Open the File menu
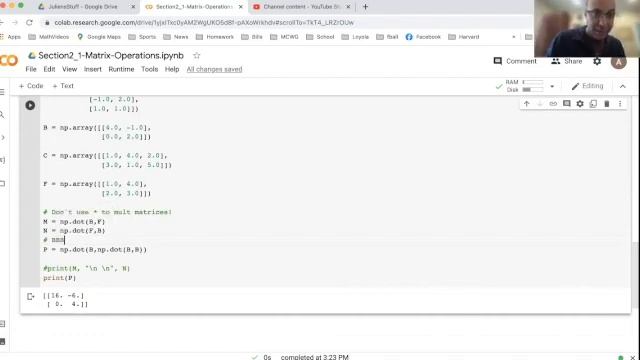 pyautogui.click(x=31, y=69)
